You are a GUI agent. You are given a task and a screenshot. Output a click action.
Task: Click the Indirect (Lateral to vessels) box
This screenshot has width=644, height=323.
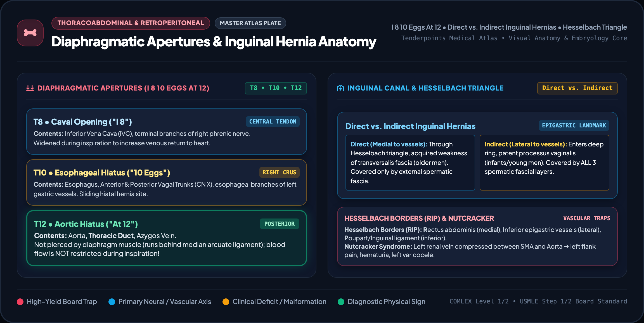click(x=544, y=163)
